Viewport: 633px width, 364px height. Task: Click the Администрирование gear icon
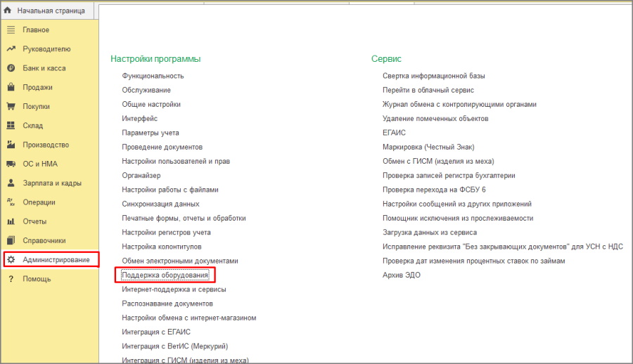pos(11,259)
